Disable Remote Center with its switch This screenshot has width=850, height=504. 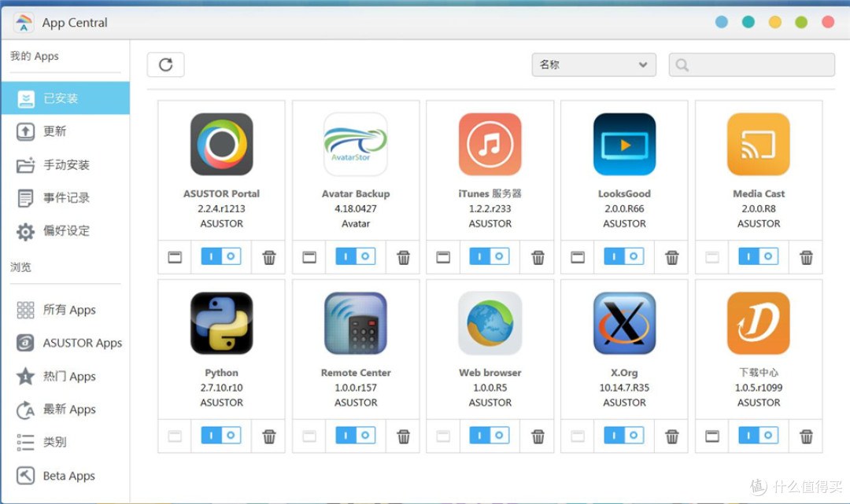pyautogui.click(x=356, y=436)
